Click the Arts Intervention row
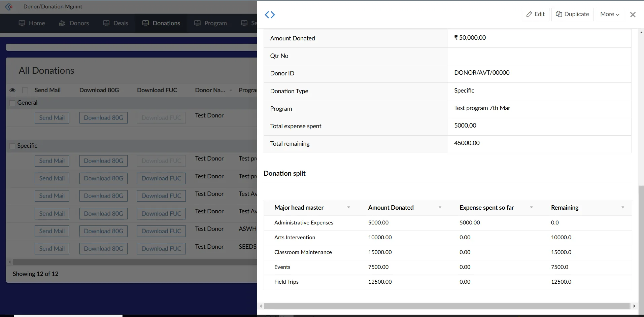 [448, 238]
